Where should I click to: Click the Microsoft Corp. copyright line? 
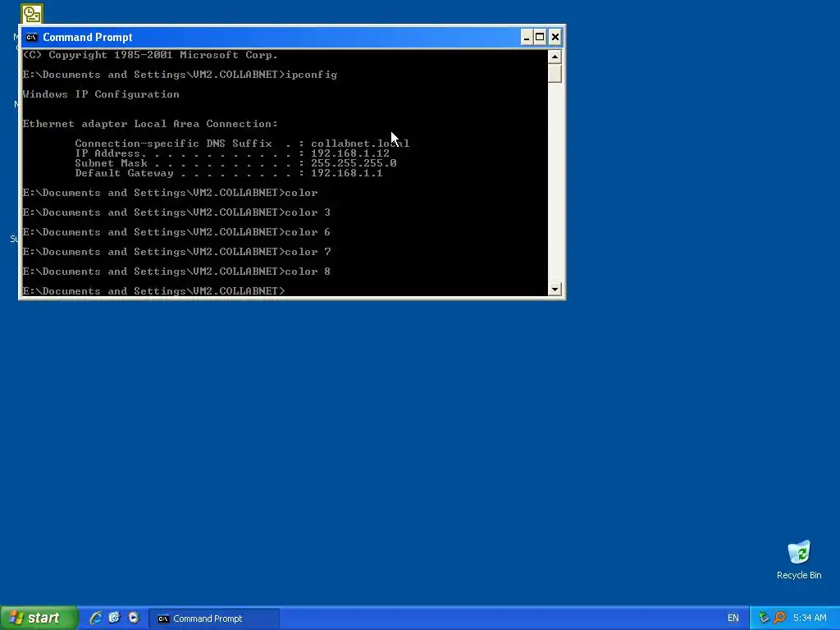coord(150,55)
